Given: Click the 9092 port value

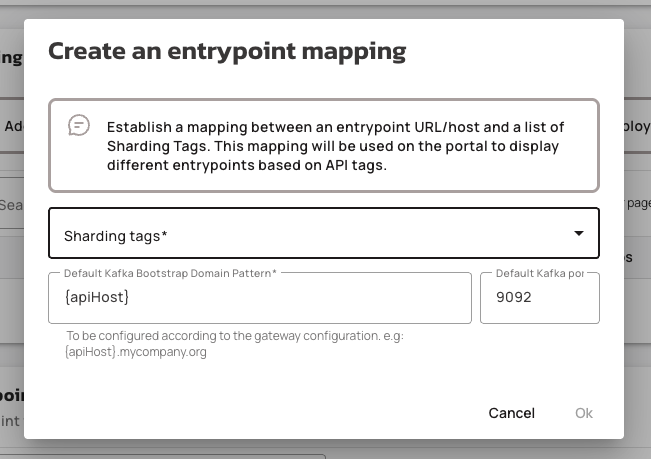Looking at the screenshot, I should [513, 298].
